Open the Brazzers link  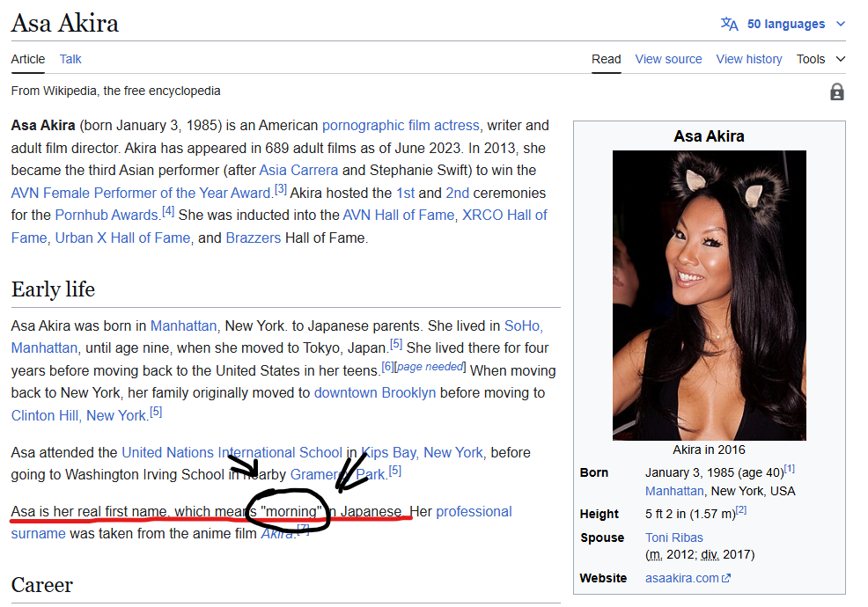254,238
